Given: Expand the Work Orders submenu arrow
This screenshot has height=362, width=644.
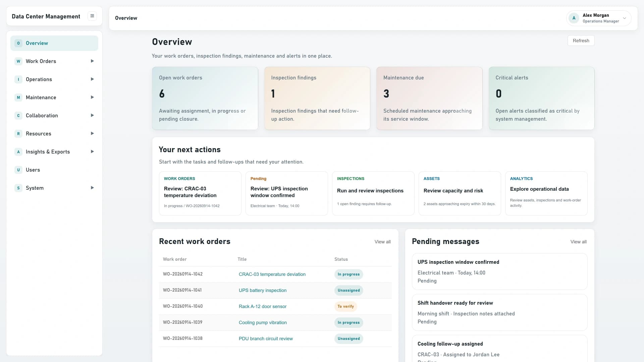Looking at the screenshot, I should [x=92, y=61].
